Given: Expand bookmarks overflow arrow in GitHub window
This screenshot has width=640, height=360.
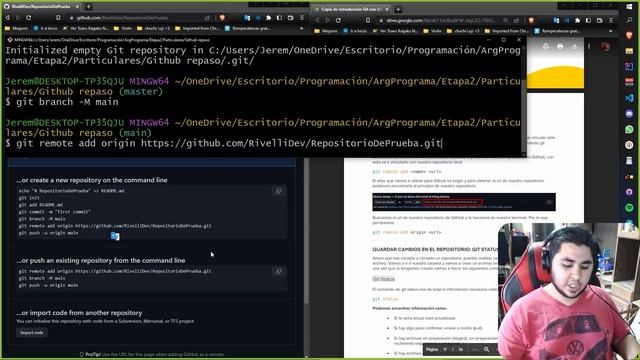Looking at the screenshot, I should [x=302, y=29].
